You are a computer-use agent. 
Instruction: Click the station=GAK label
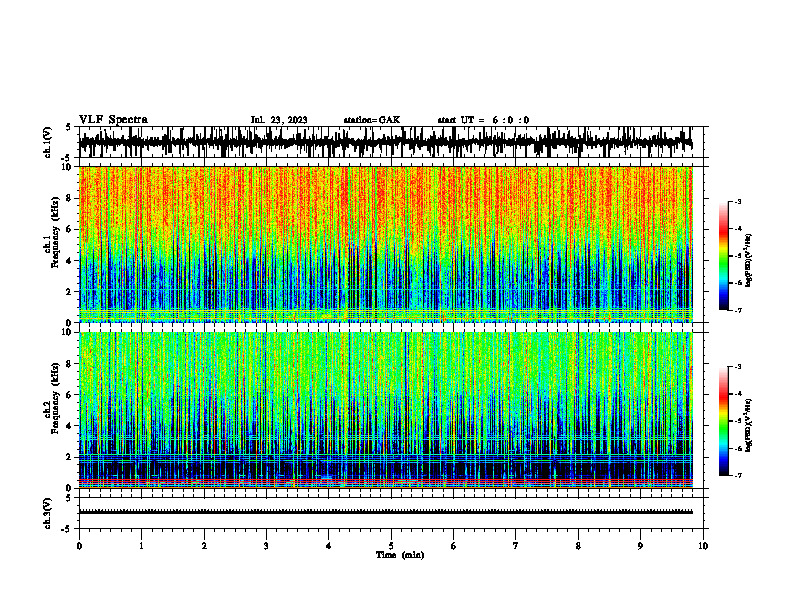372,120
